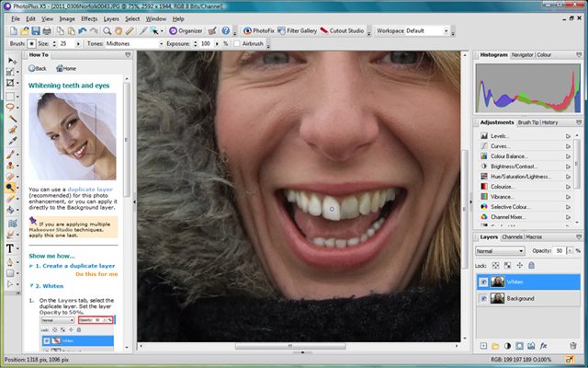Open the layer blend mode Normal dropdown
The image size is (588, 368).
(500, 251)
